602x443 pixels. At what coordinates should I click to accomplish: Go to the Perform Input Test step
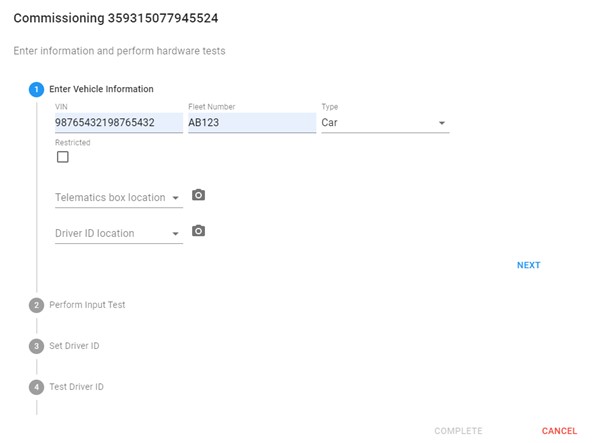pyautogui.click(x=87, y=305)
